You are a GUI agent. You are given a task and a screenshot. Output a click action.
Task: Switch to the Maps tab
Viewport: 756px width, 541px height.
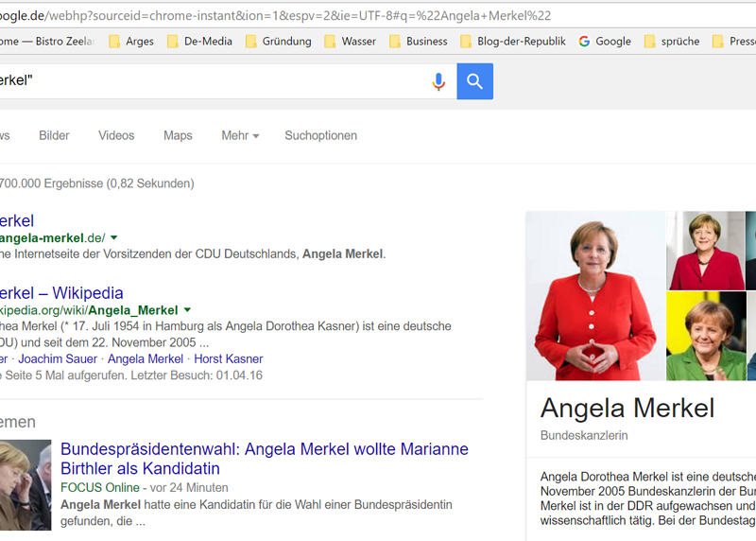[178, 136]
